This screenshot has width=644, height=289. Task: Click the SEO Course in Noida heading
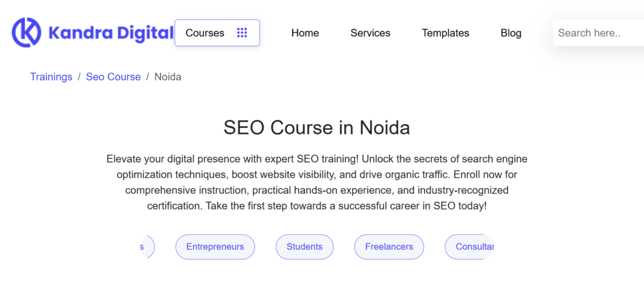(x=317, y=128)
